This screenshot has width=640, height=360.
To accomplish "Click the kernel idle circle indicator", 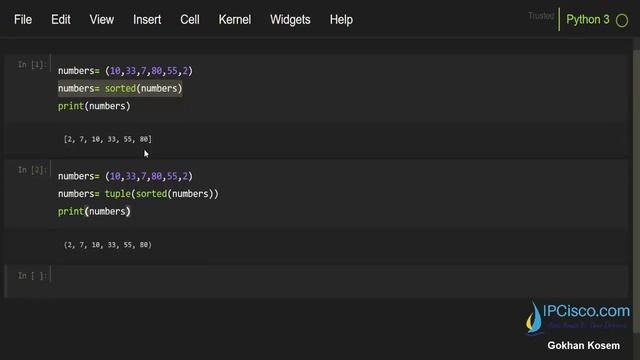I will pos(622,20).
